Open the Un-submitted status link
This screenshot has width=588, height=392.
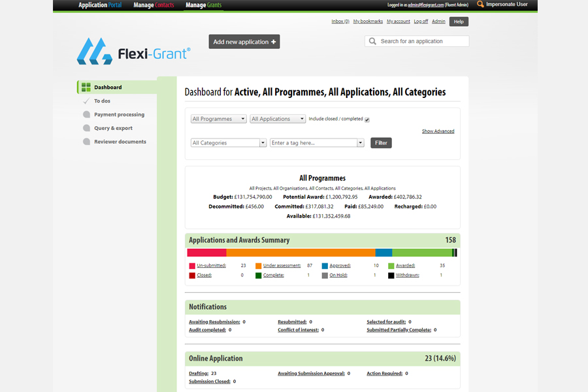point(212,266)
